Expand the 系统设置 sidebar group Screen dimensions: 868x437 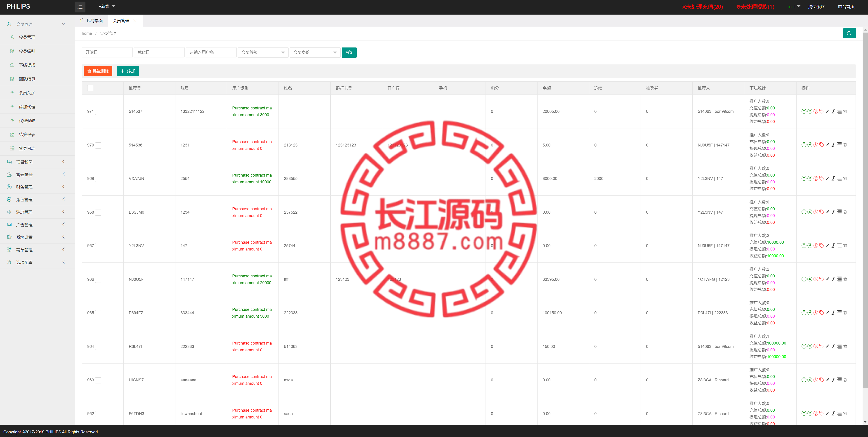[x=37, y=237]
